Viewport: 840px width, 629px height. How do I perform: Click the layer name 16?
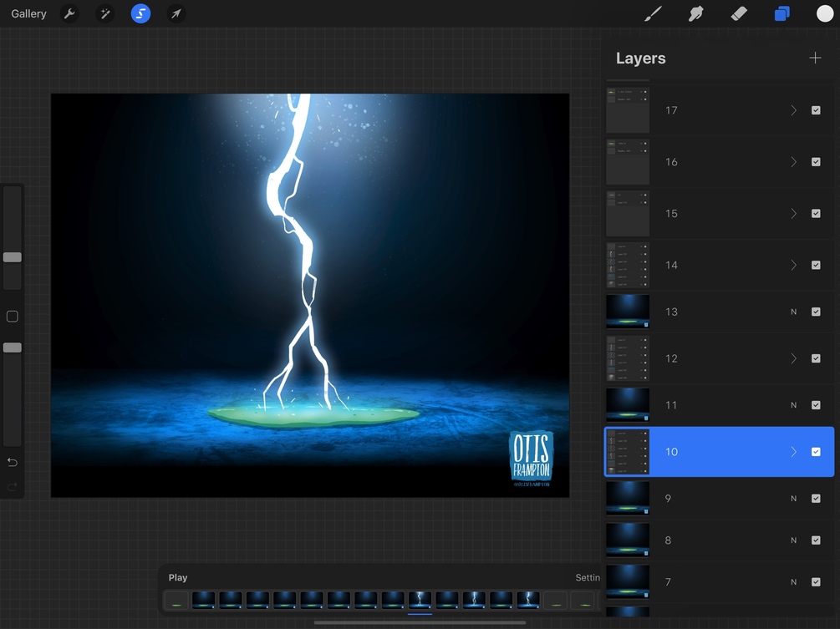point(671,162)
